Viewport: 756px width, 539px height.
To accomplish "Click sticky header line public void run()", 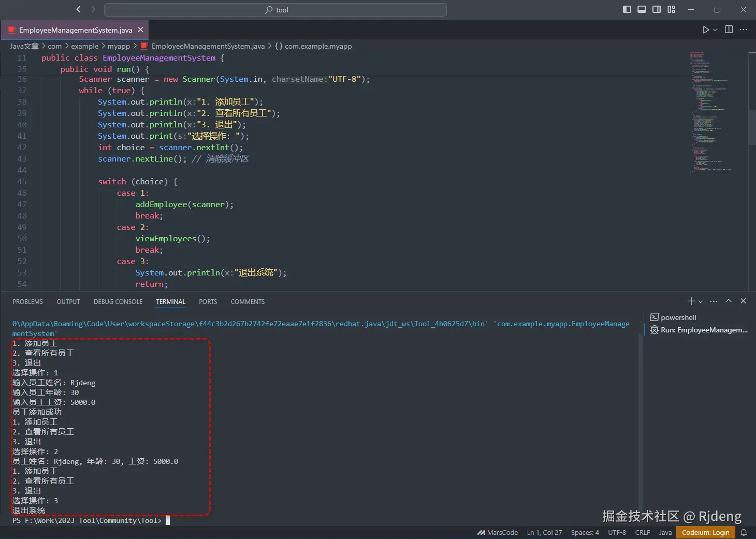I will pyautogui.click(x=105, y=69).
